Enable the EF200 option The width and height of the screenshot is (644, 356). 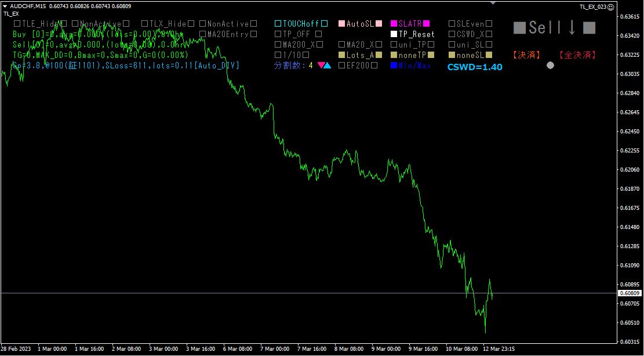coord(358,65)
